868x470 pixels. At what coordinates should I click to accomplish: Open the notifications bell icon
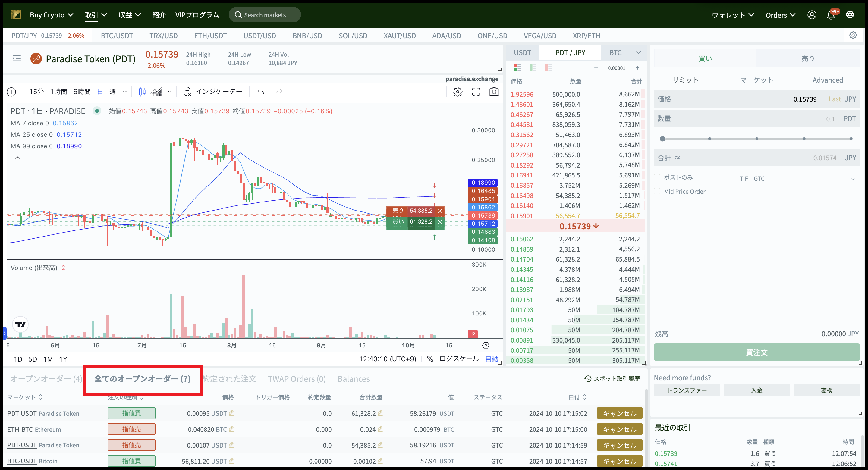pos(831,15)
